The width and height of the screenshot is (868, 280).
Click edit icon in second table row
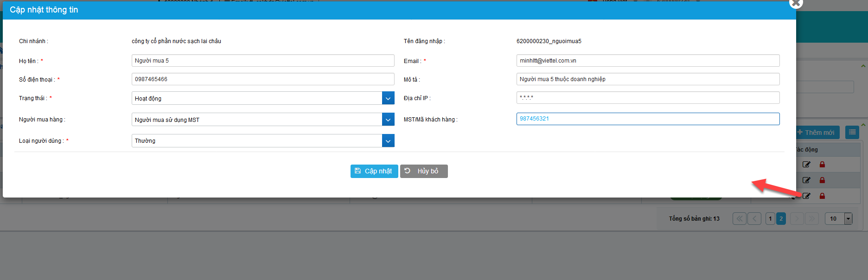tap(806, 180)
